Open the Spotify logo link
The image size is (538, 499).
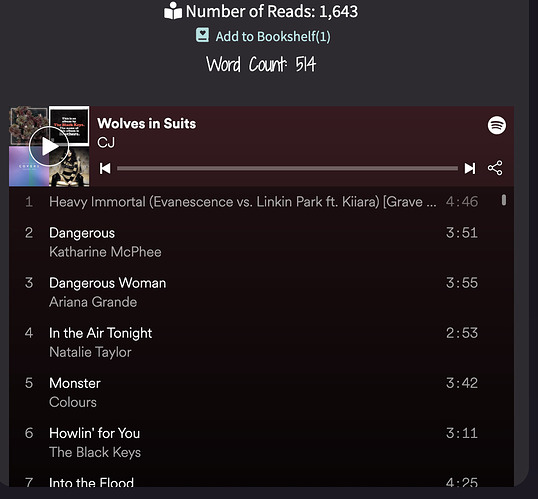(x=496, y=125)
